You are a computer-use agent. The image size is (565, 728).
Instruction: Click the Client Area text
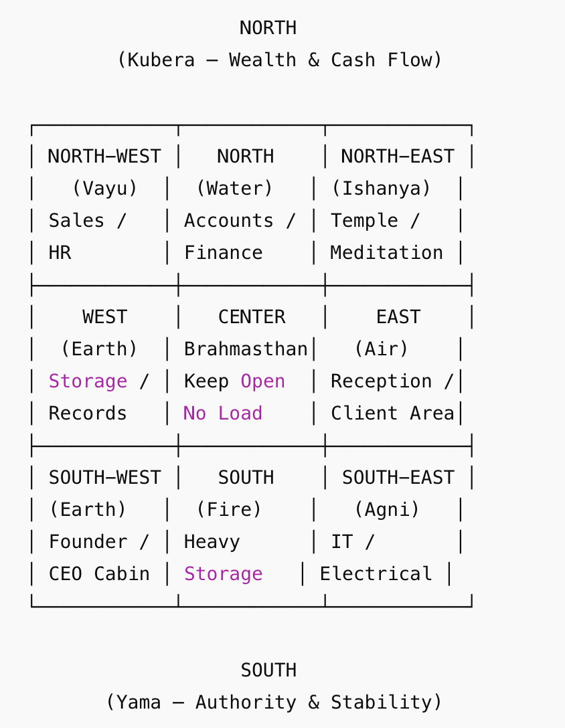click(392, 414)
